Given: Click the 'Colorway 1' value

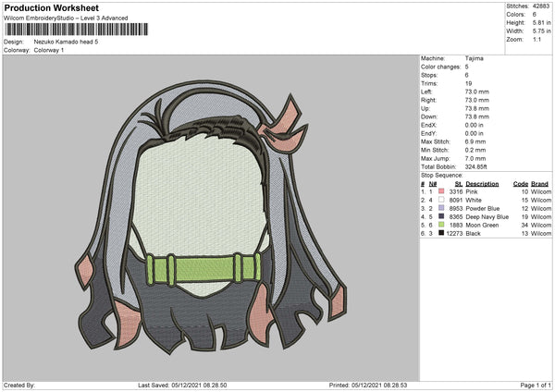Looking at the screenshot, I should pos(49,50).
